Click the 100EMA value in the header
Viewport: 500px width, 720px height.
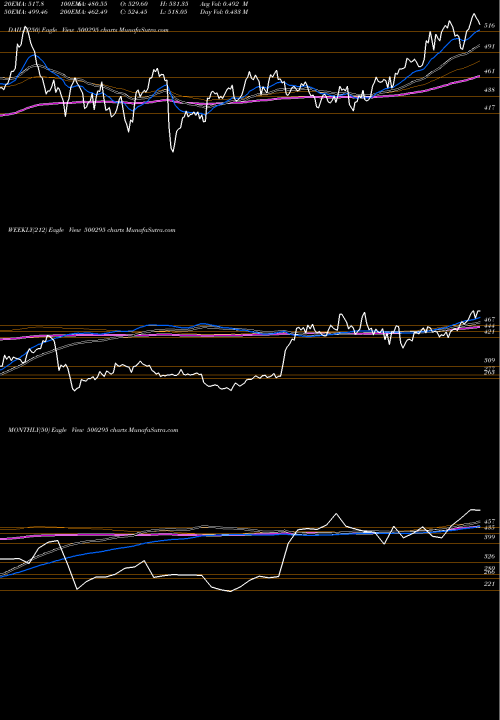pyautogui.click(x=85, y=3)
